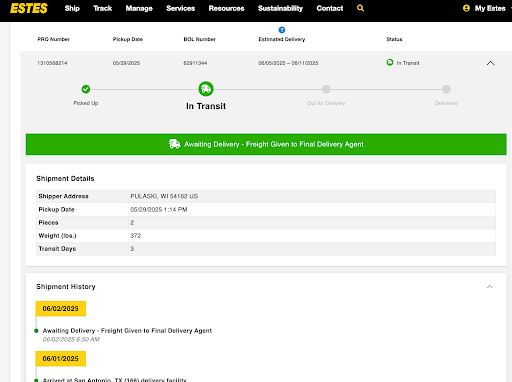Click pickup date value 05/29/2025 1:14 PM

pyautogui.click(x=159, y=209)
